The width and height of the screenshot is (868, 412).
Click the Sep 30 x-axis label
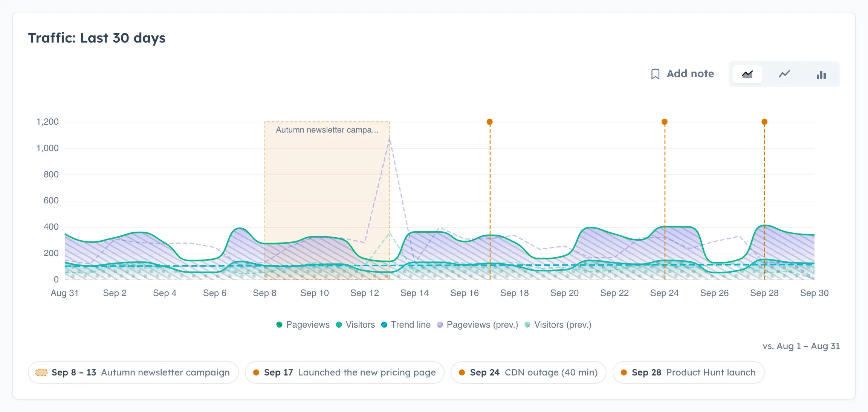[x=814, y=293]
